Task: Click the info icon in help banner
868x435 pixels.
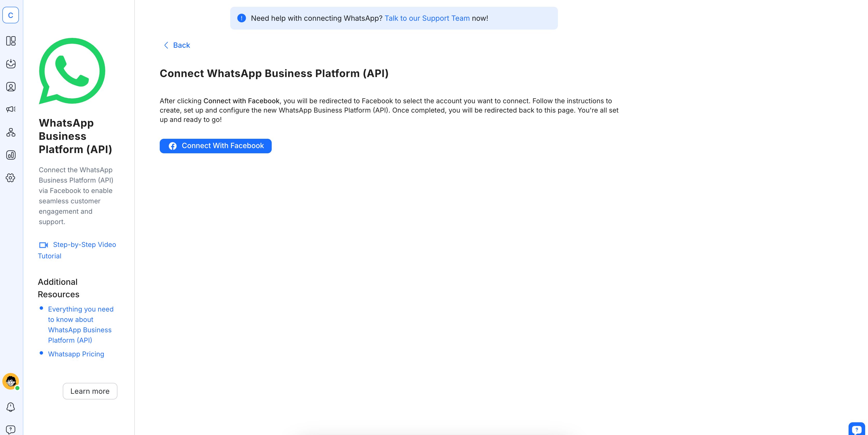Action: point(242,18)
